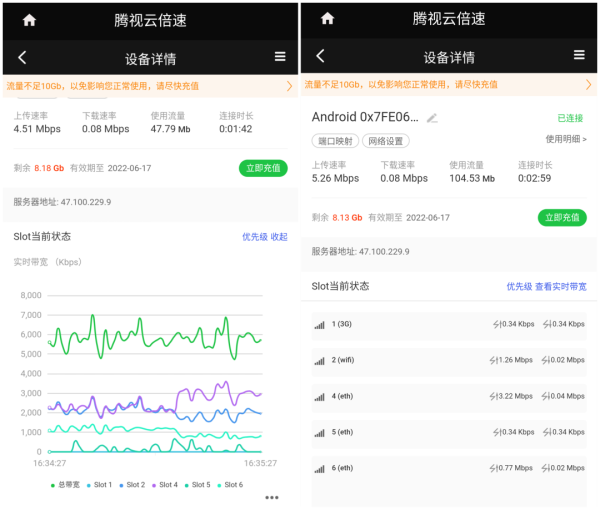Screen dimensions: 600x510
Task: Toggle Slot 5 series in legend
Action: pos(197,485)
